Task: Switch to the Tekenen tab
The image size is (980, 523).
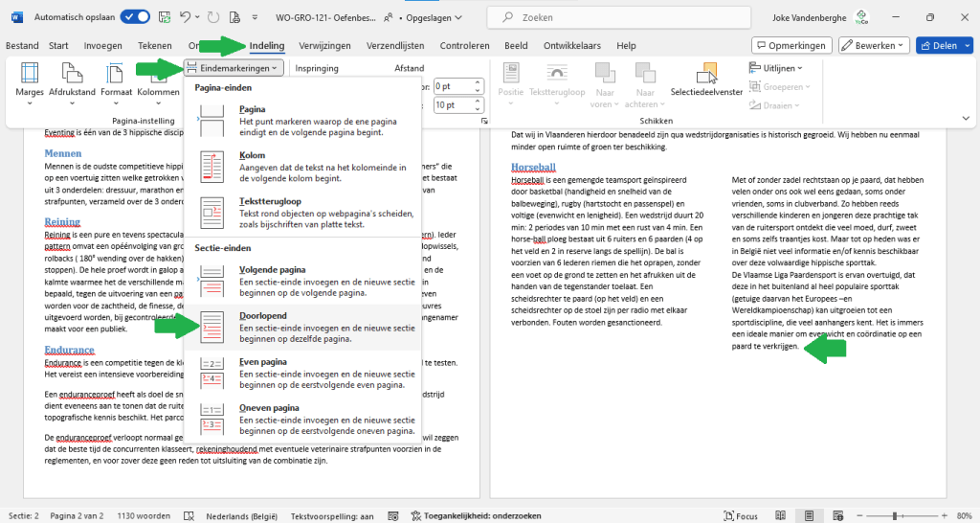Action: pyautogui.click(x=155, y=46)
